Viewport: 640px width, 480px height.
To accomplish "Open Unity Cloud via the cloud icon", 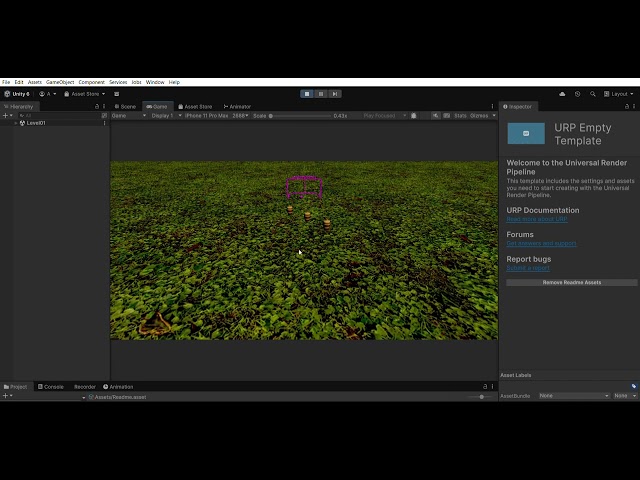I will (562, 94).
